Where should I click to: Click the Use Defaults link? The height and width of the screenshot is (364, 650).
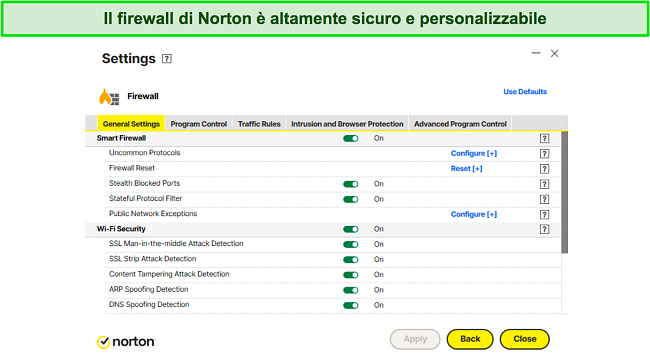[x=525, y=92]
